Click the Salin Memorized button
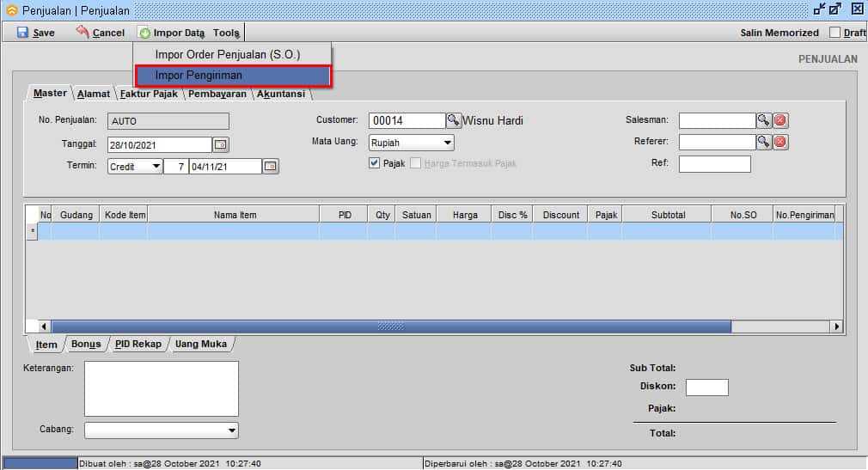868x470 pixels. [x=779, y=33]
